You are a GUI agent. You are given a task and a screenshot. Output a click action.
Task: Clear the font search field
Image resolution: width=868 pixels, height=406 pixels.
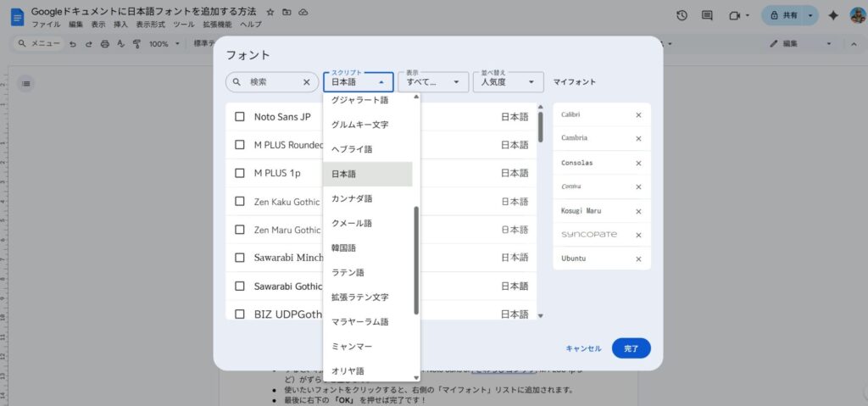click(307, 82)
